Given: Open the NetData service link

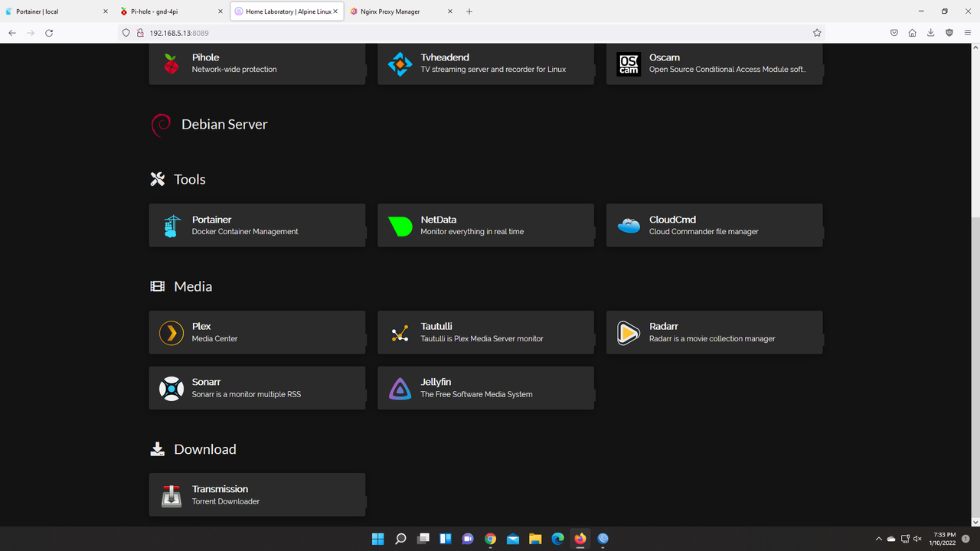Looking at the screenshot, I should pyautogui.click(x=485, y=225).
